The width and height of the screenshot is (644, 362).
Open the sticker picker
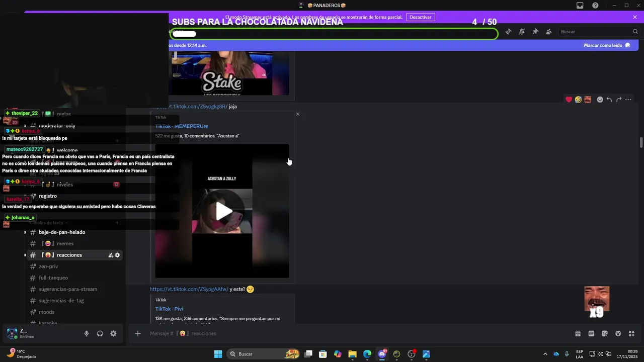(605, 333)
